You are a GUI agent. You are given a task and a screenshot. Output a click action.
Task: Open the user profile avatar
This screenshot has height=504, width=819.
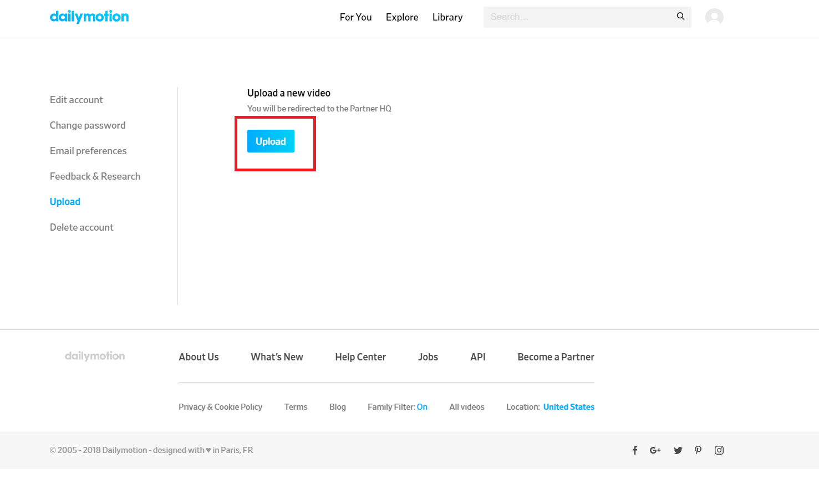[x=714, y=17]
